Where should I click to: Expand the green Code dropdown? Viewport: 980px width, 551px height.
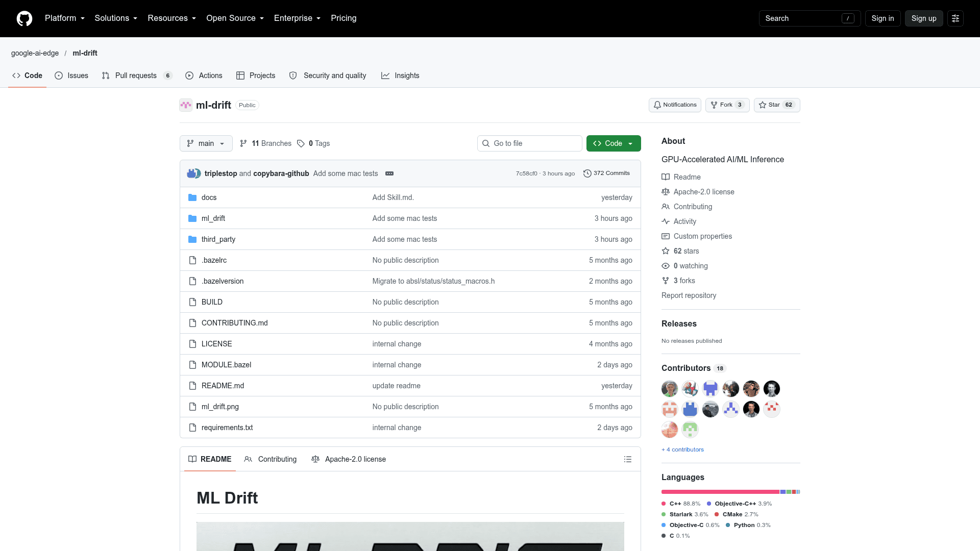(614, 143)
